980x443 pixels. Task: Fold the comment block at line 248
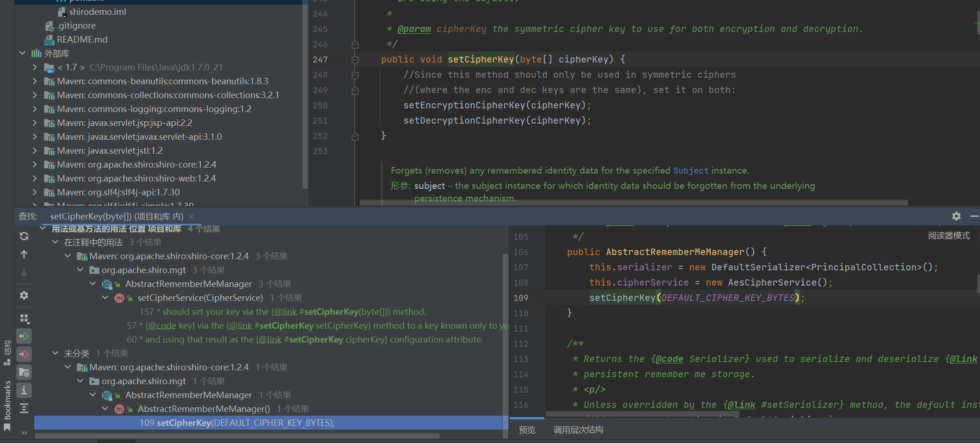click(355, 75)
